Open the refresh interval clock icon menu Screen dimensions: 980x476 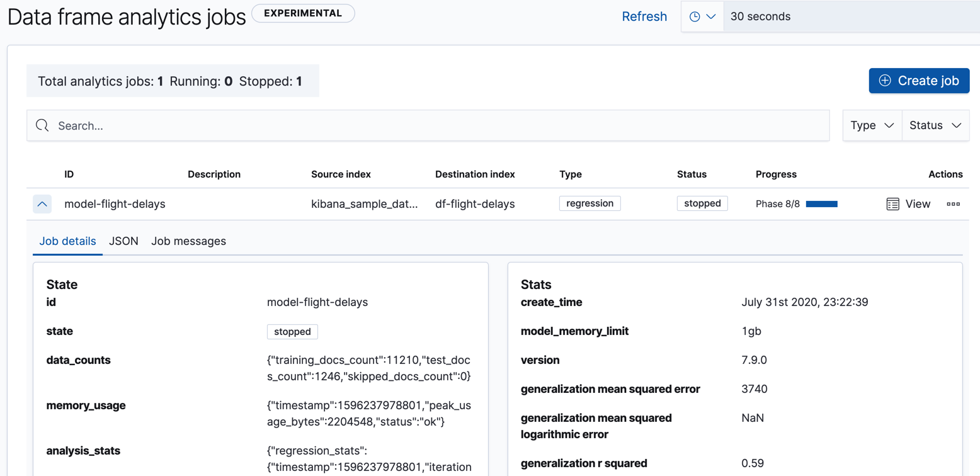pos(702,16)
